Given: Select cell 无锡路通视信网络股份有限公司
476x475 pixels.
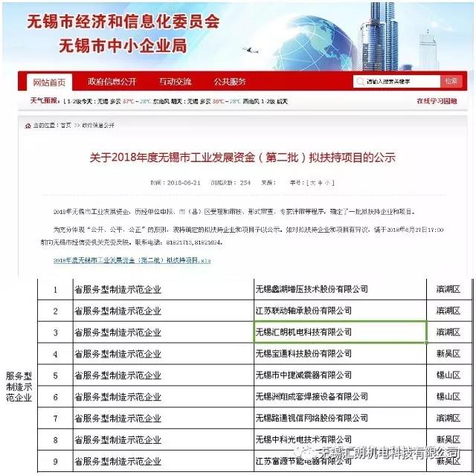Looking at the screenshot, I should coord(340,418).
